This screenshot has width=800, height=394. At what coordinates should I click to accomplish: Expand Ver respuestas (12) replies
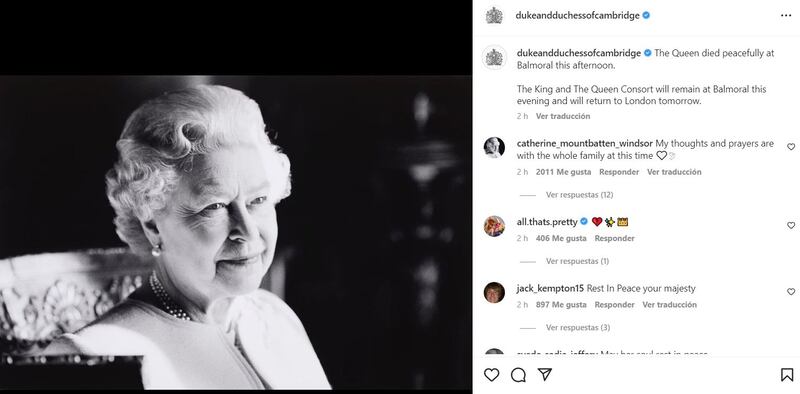click(x=579, y=195)
